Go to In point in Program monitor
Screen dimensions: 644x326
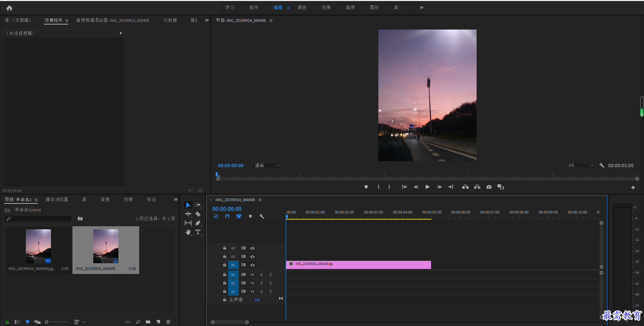[404, 187]
